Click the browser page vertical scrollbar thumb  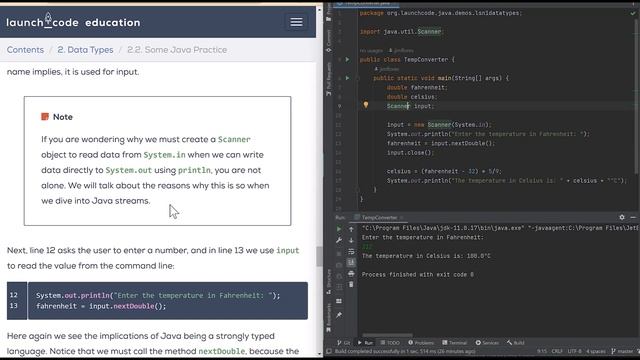click(320, 256)
